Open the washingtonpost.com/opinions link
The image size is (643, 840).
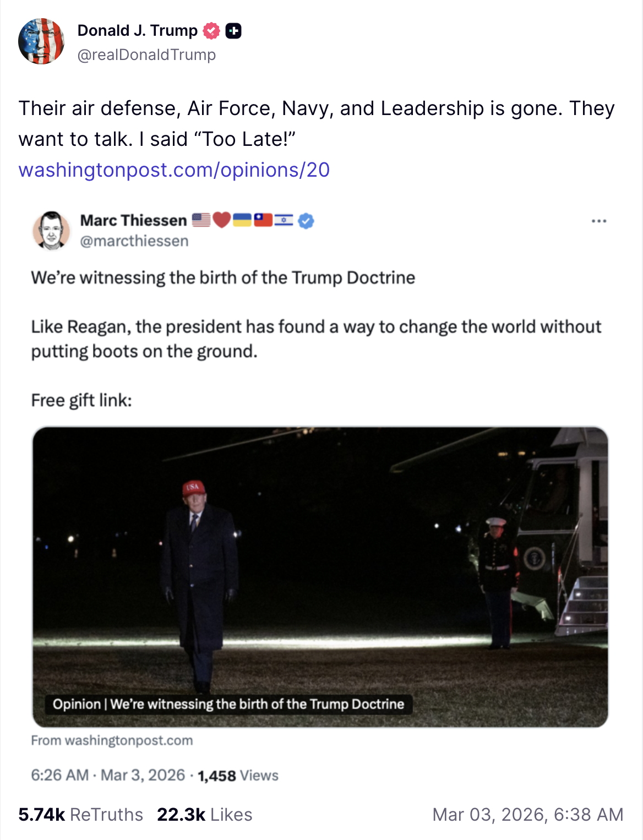[174, 170]
